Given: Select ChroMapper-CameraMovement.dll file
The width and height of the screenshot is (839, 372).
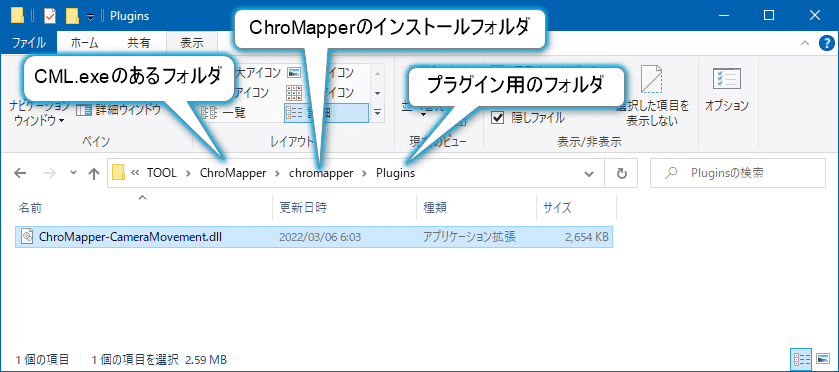Looking at the screenshot, I should click(x=314, y=237).
